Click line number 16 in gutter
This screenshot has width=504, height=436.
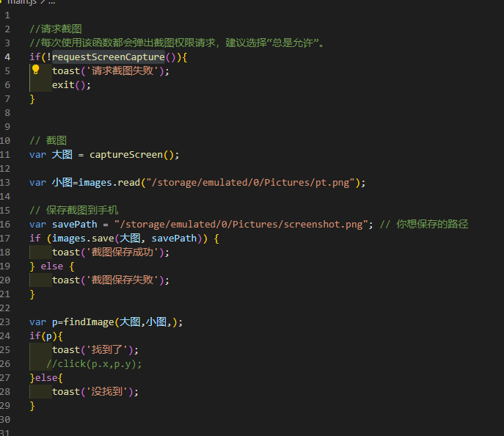coord(5,225)
